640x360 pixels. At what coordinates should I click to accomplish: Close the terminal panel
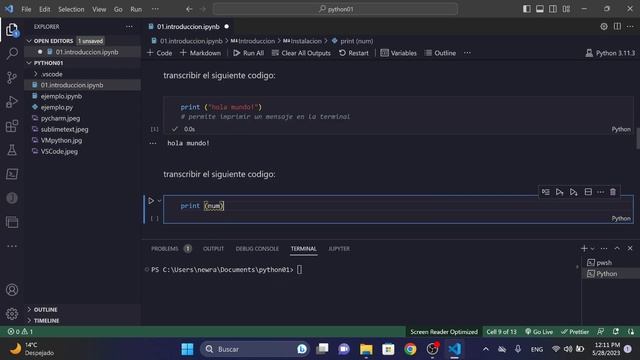point(630,248)
